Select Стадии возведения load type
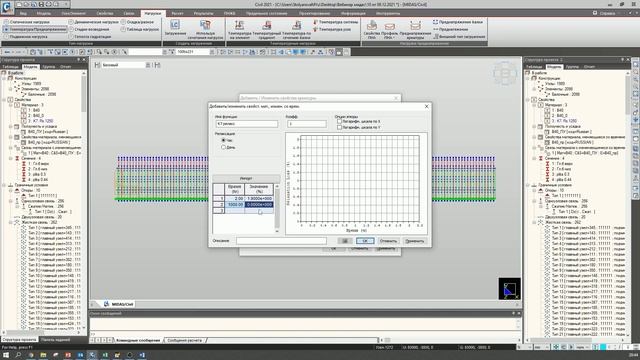 (89, 29)
